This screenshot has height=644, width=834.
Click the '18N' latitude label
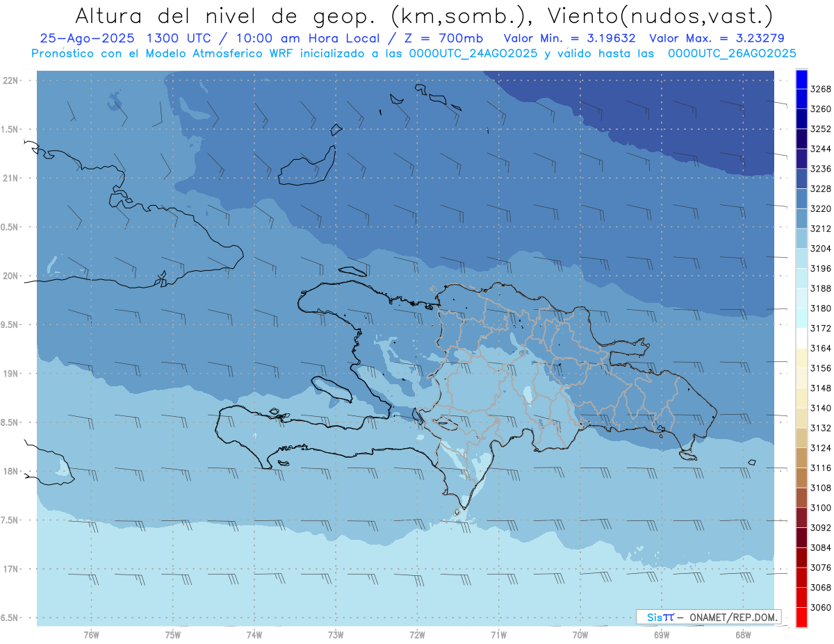[x=11, y=471]
